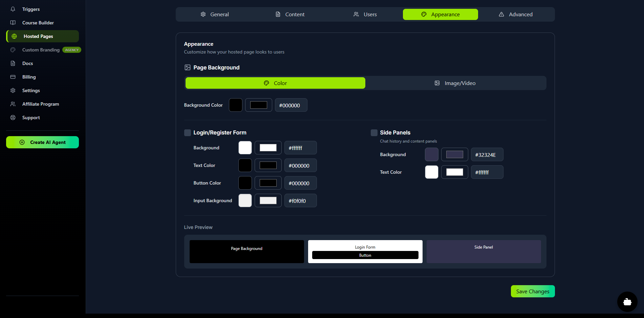The height and width of the screenshot is (318, 644).
Task: Switch page background to Image/Video
Action: pyautogui.click(x=455, y=83)
